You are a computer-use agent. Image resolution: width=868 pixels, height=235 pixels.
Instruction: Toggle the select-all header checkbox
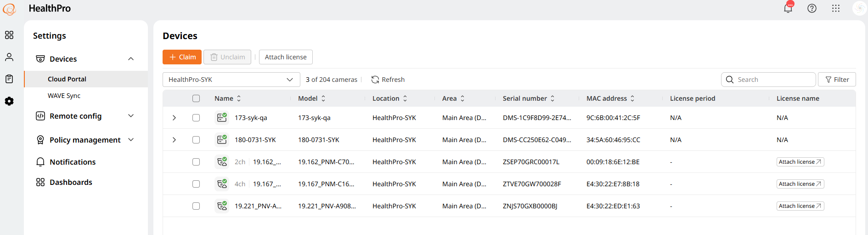pyautogui.click(x=196, y=98)
